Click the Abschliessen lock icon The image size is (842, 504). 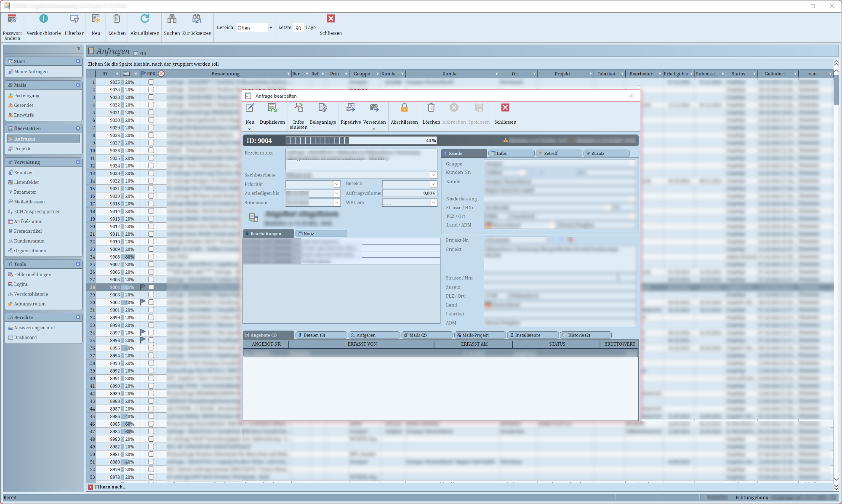click(x=404, y=108)
